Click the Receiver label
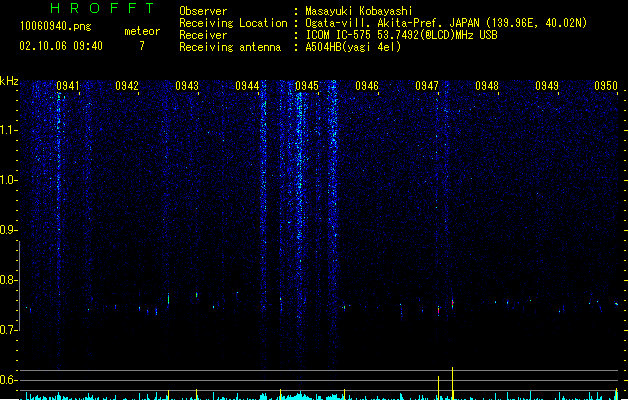This screenshot has height=400, width=629. (203, 35)
